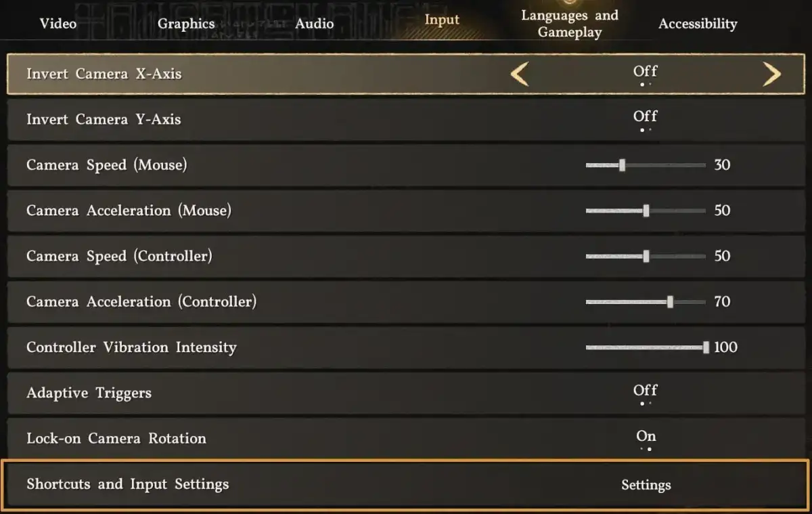This screenshot has width=812, height=514.
Task: Click the Controller Vibration Intensity slider
Action: [706, 347]
